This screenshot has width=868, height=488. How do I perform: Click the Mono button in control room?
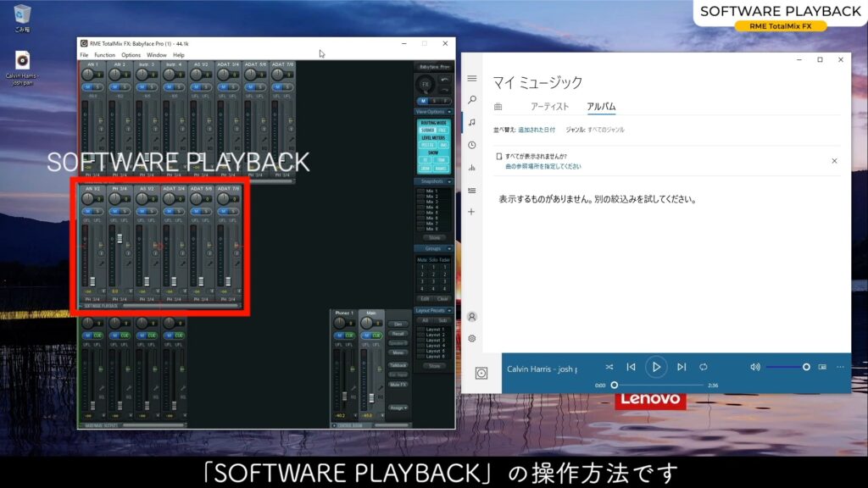point(398,352)
